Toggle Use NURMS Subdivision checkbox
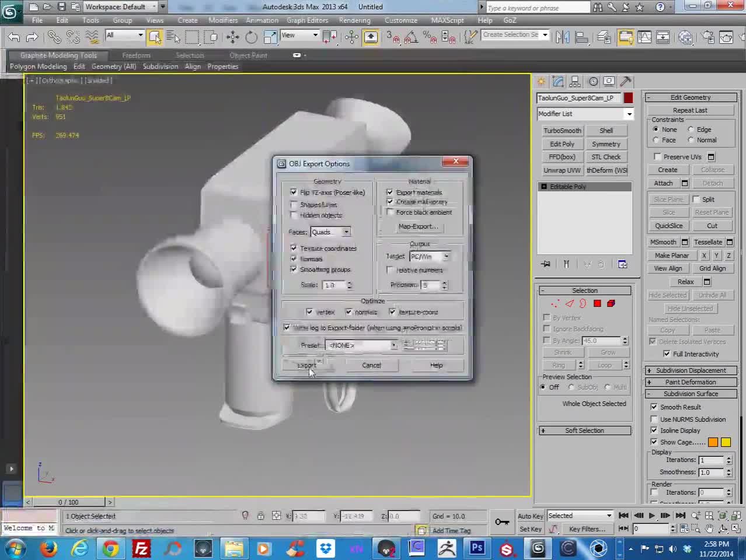Viewport: 746px width, 560px height. [x=654, y=419]
